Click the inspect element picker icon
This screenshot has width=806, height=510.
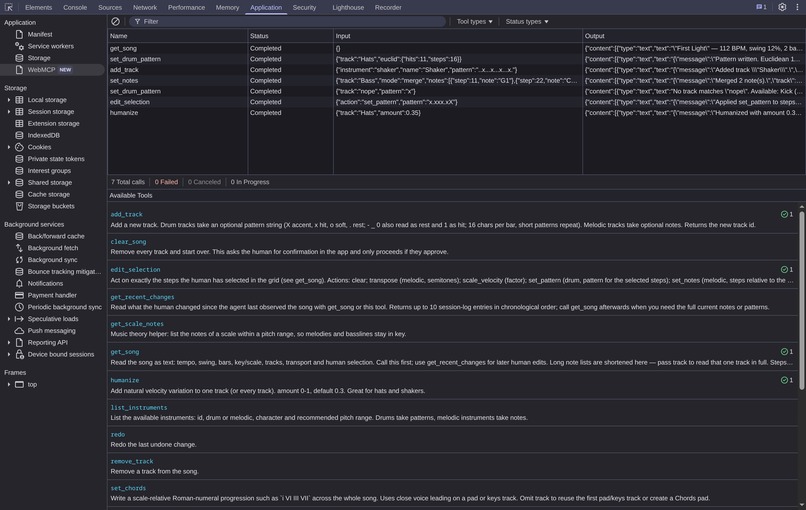pos(9,7)
